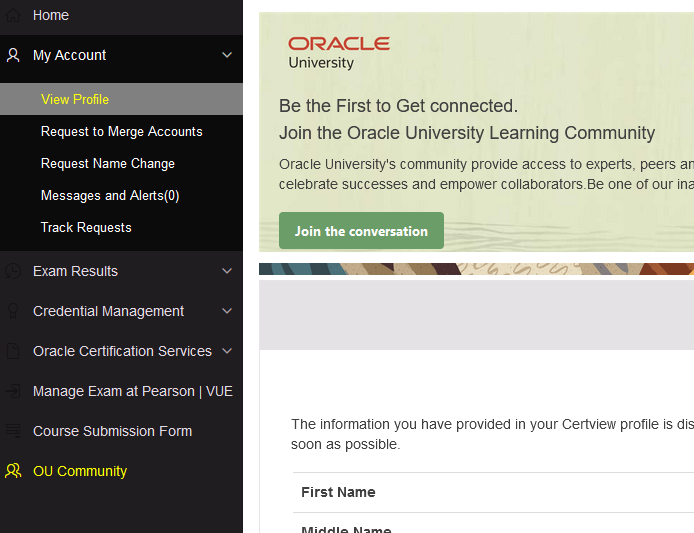The image size is (694, 533).
Task: Open Request Name Change page
Action: (x=107, y=163)
